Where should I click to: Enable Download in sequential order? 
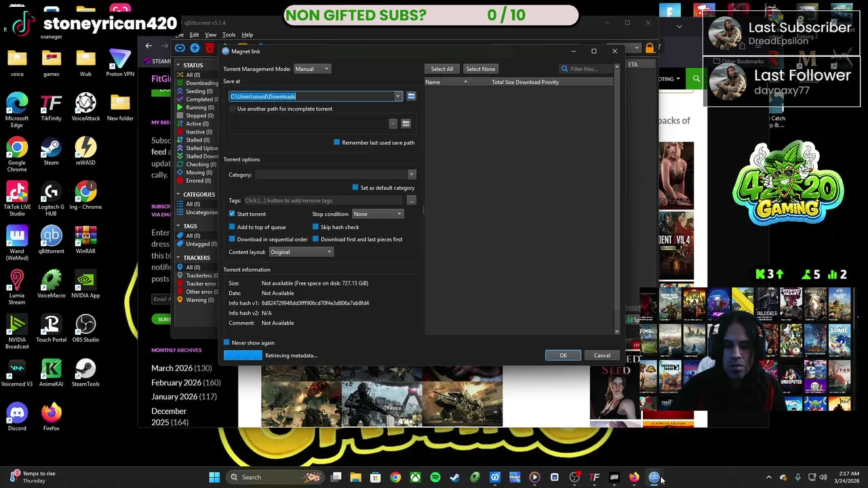[x=232, y=239]
